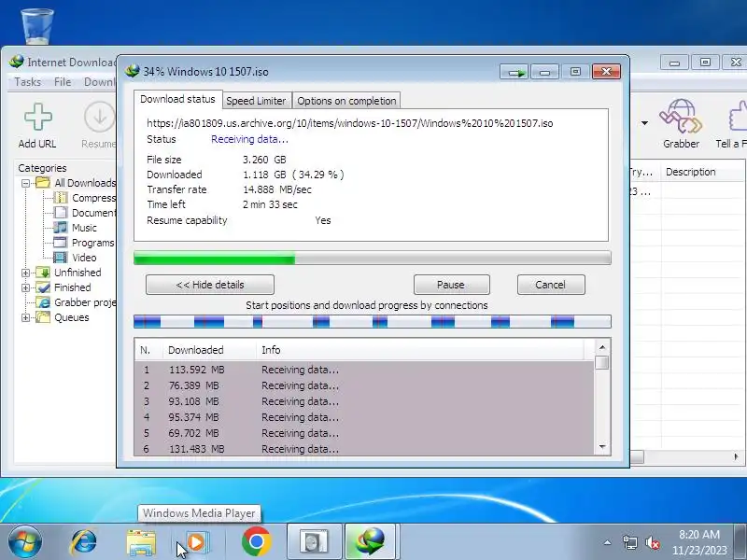Open Google Chrome from taskbar

tap(256, 542)
